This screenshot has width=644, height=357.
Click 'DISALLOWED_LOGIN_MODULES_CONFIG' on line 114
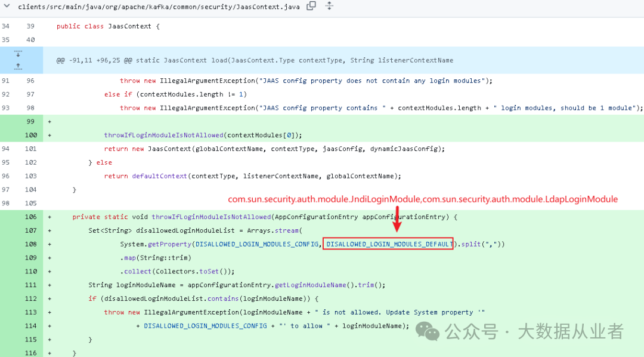[x=205, y=325]
